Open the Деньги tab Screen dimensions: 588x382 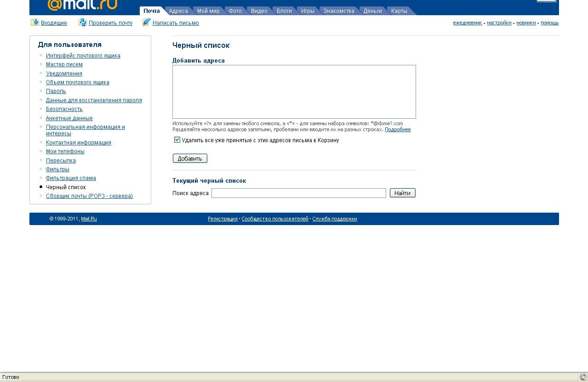coord(372,11)
